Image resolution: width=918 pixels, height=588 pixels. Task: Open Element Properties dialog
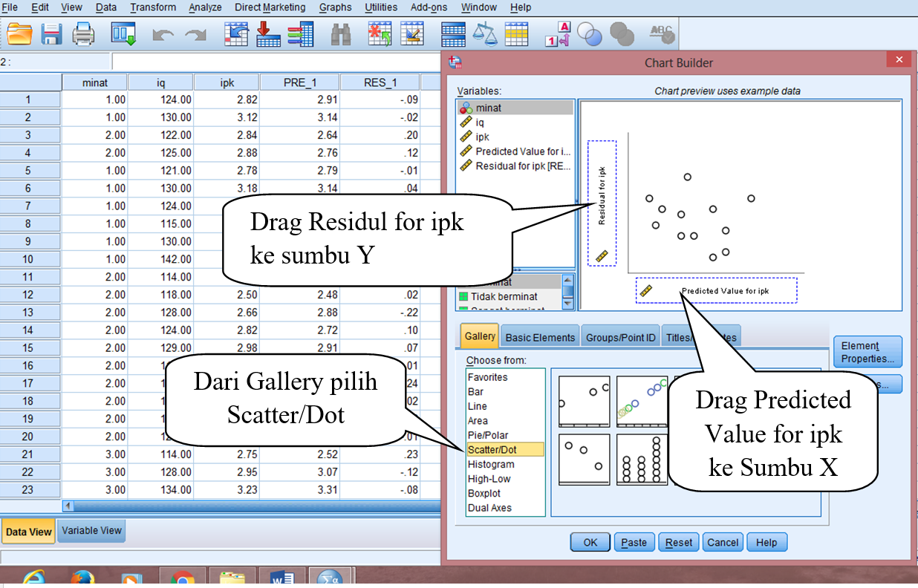coord(867,352)
